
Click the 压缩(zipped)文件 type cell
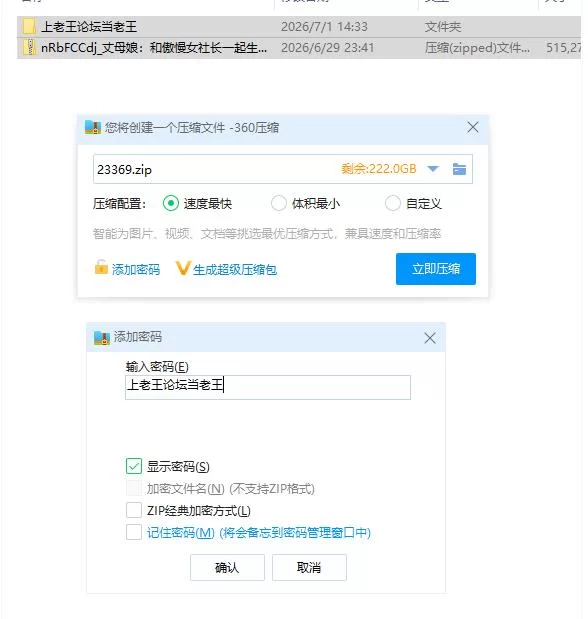coord(477,48)
